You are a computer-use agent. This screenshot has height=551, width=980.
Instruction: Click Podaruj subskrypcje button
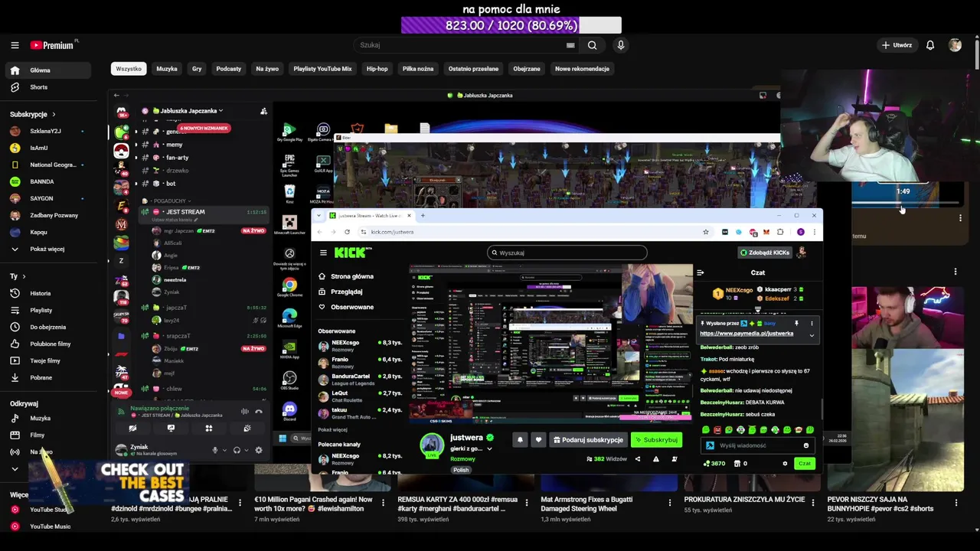click(588, 440)
